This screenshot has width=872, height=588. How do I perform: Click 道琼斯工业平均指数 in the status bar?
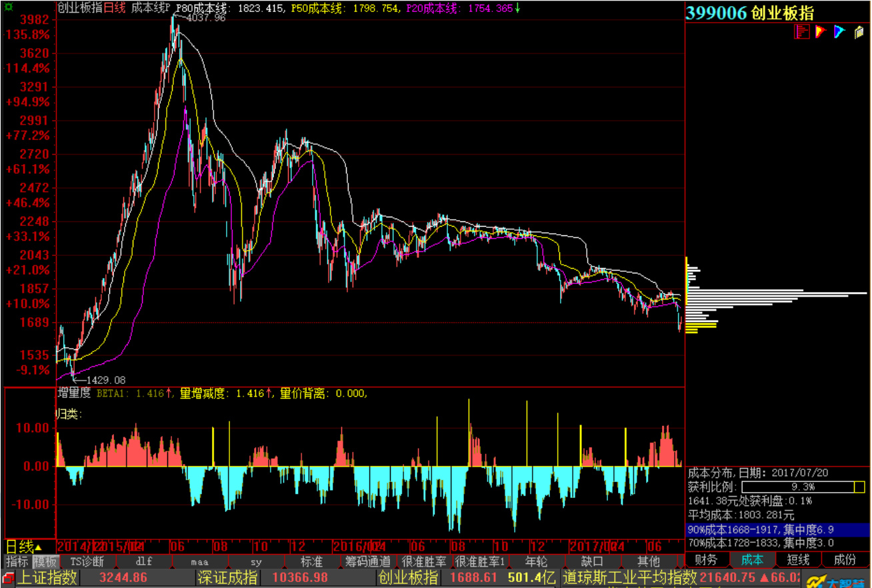pyautogui.click(x=630, y=577)
